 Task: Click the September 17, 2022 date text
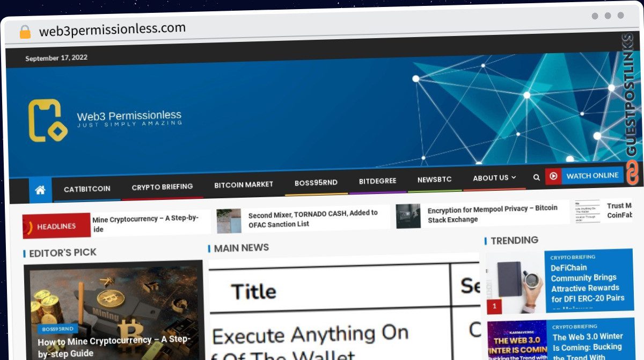click(56, 58)
